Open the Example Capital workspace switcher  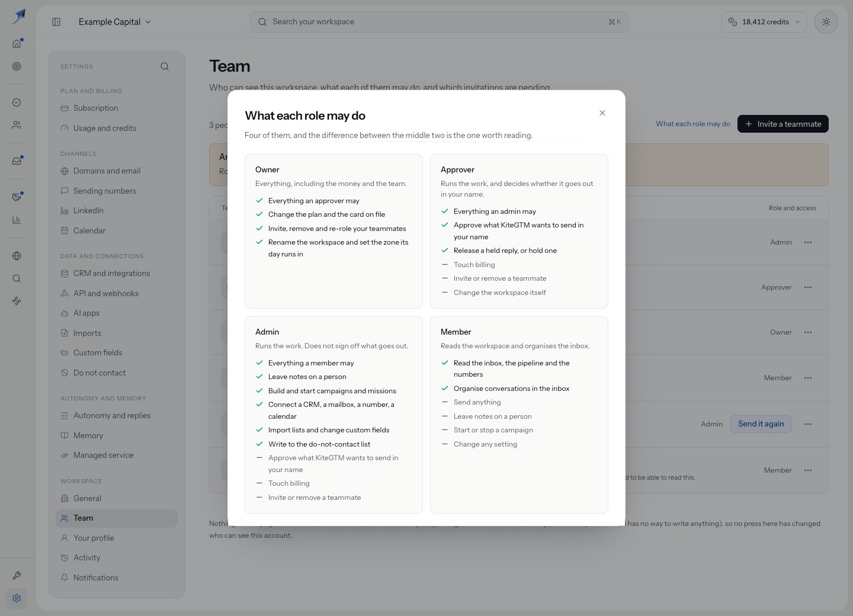[115, 22]
